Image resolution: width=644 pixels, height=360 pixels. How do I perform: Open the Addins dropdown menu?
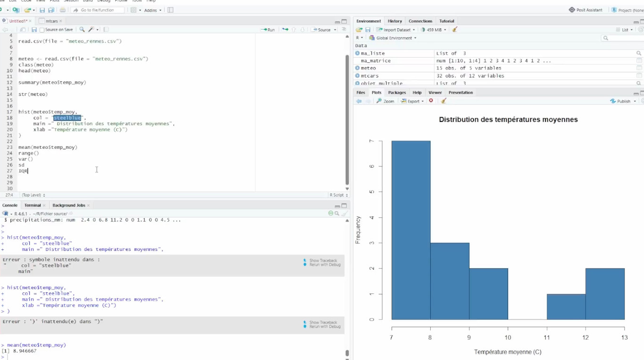coord(152,10)
